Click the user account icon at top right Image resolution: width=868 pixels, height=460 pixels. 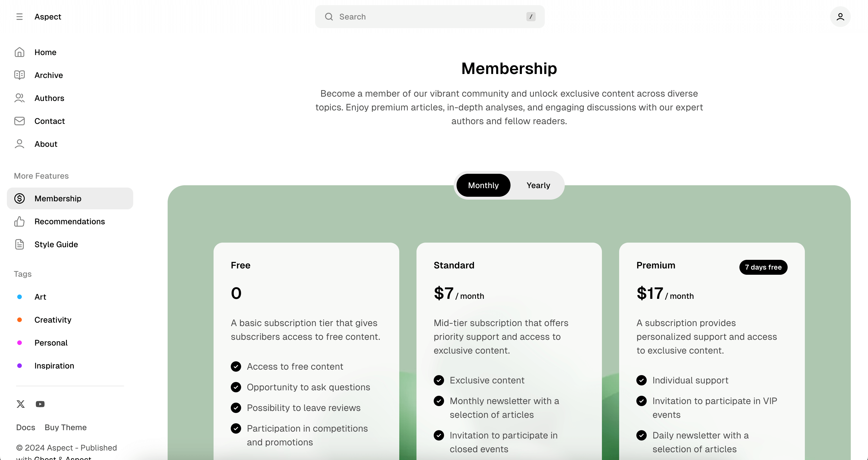(840, 17)
